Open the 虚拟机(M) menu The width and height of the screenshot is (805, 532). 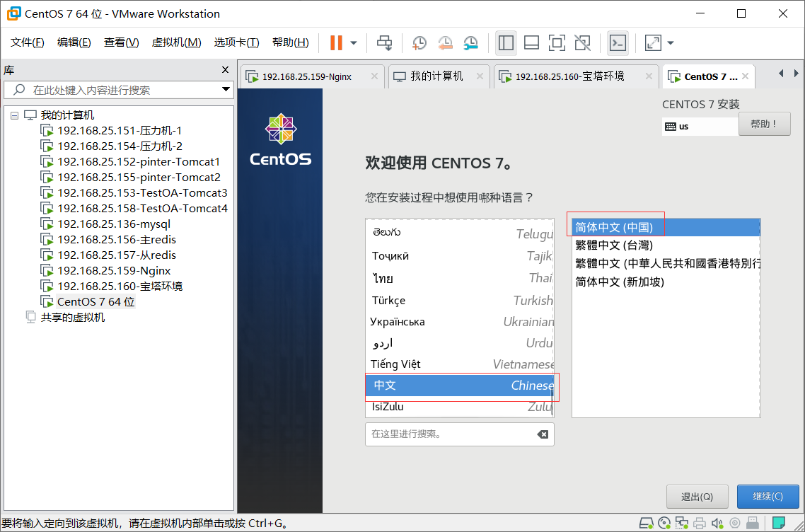(x=176, y=42)
